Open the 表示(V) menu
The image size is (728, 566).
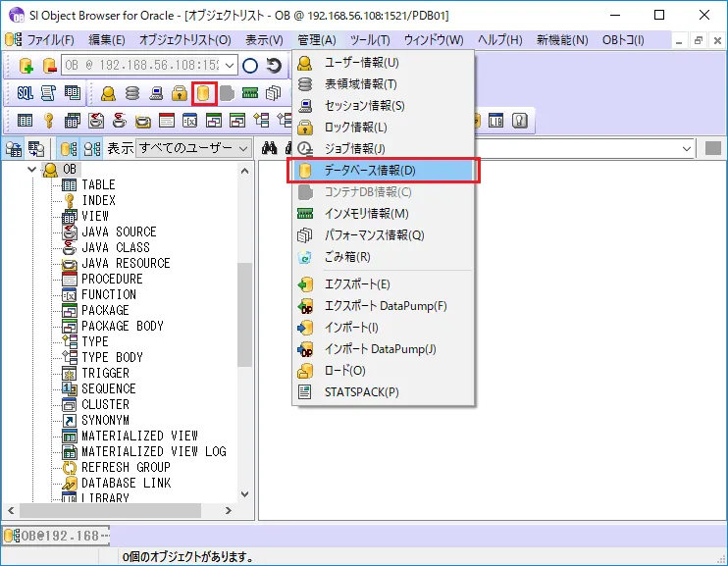pyautogui.click(x=264, y=40)
